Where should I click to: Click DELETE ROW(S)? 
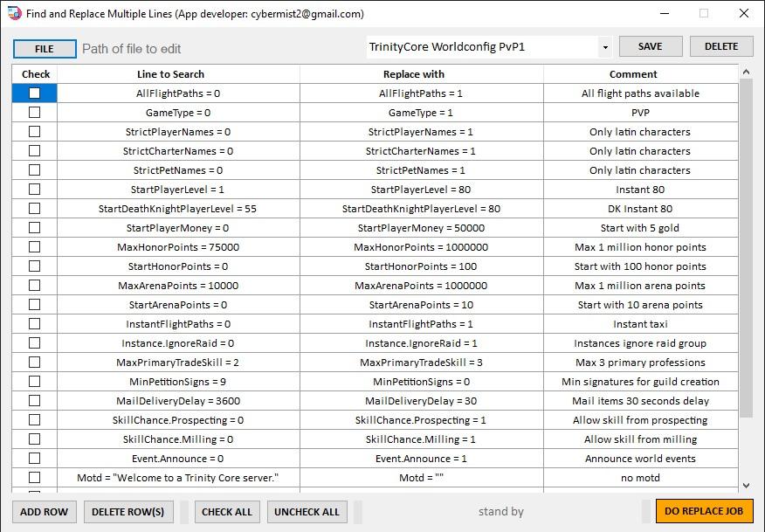coord(127,511)
